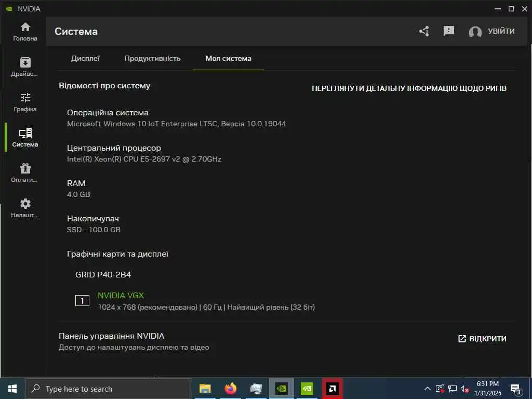Open detailed rig information link
Screen dimensions: 532x399
409,88
